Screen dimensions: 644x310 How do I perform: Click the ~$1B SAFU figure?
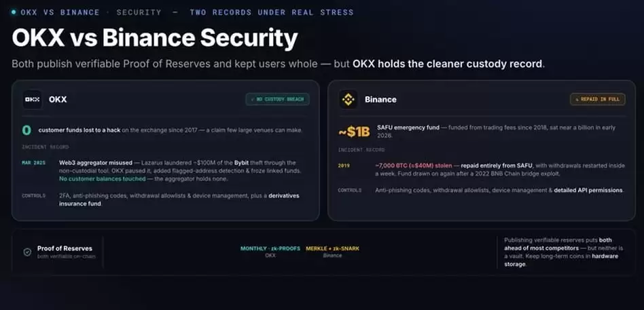(354, 132)
